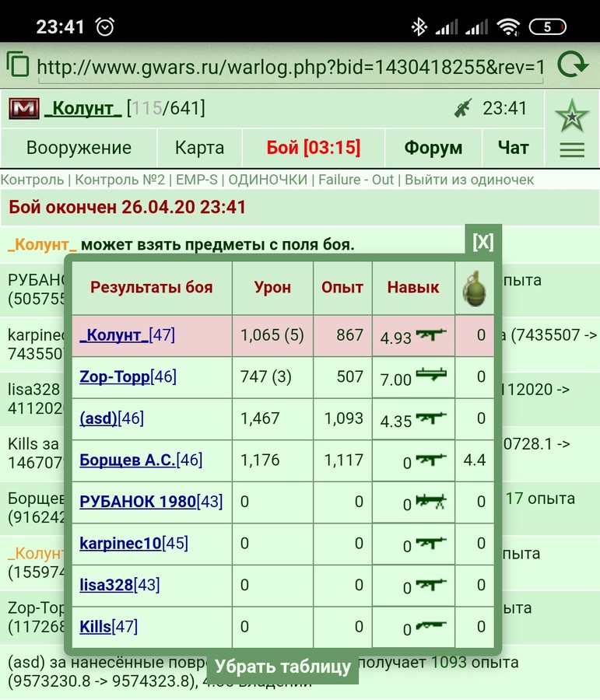Click the Контроль №2 link

coord(120,180)
